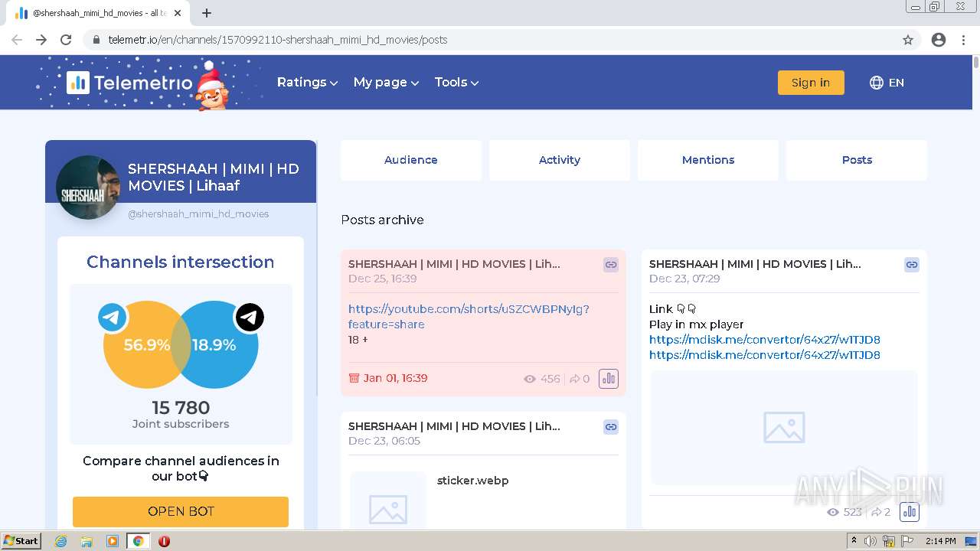Click the taskbar clock showing 2:14 PM
This screenshot has width=980, height=551.
coord(940,541)
